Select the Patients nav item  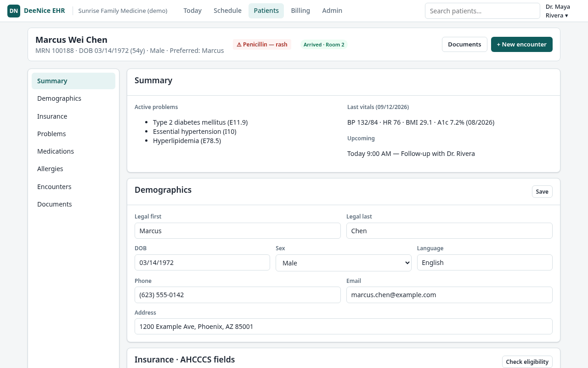click(266, 11)
